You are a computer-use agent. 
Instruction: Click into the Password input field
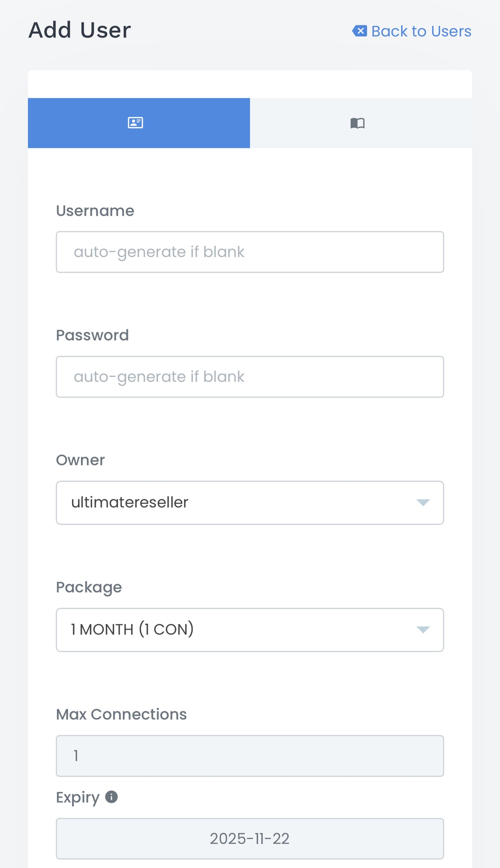pos(250,377)
